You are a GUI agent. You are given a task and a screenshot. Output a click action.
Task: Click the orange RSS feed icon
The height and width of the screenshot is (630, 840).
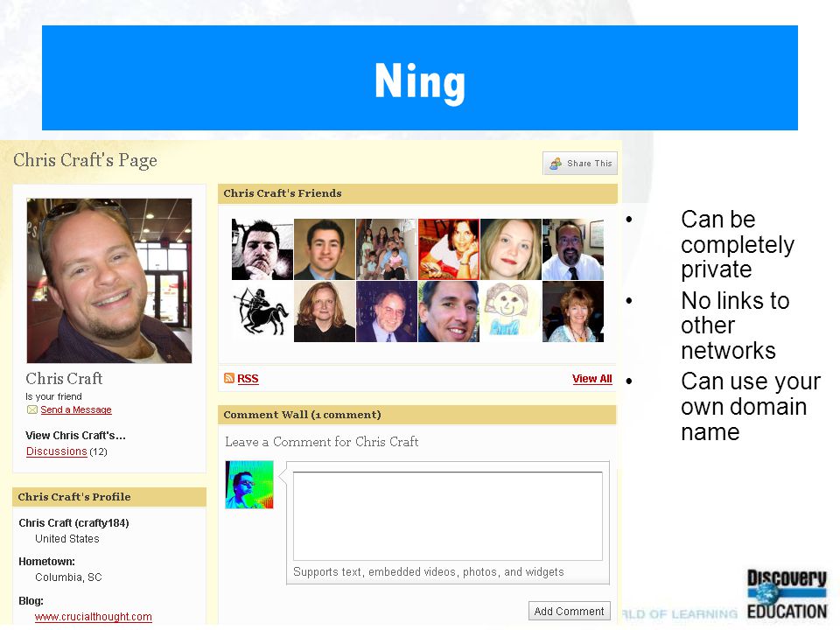(229, 378)
